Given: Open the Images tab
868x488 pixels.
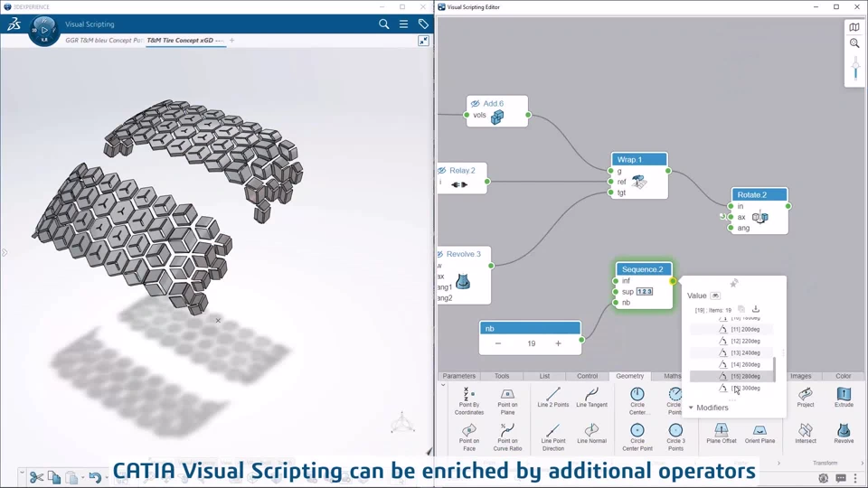Looking at the screenshot, I should [x=800, y=376].
